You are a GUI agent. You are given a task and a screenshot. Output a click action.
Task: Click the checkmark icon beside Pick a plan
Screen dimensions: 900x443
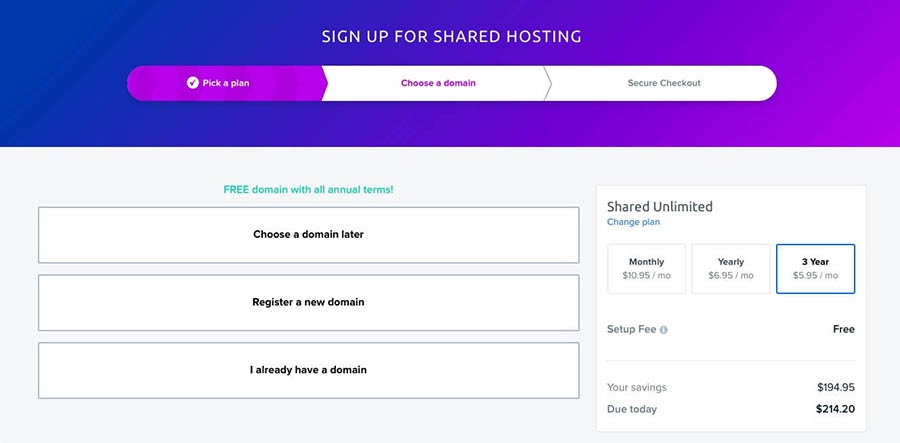192,83
